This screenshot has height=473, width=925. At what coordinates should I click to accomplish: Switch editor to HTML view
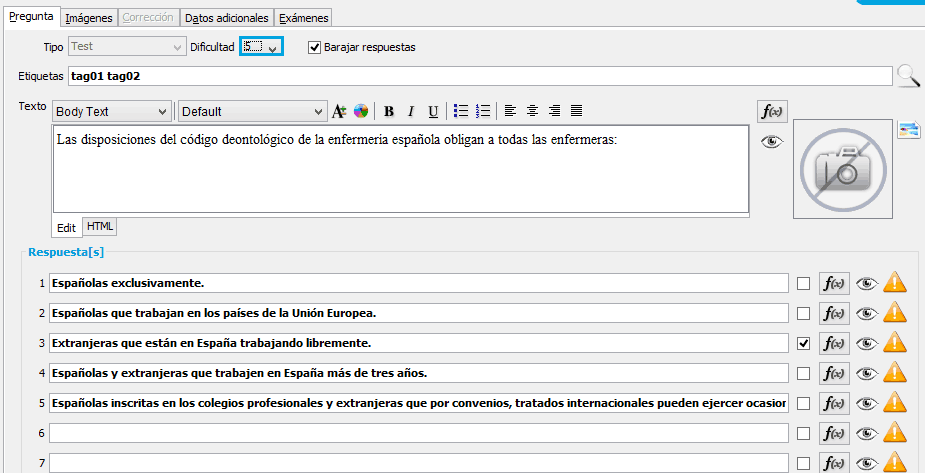pyautogui.click(x=100, y=227)
